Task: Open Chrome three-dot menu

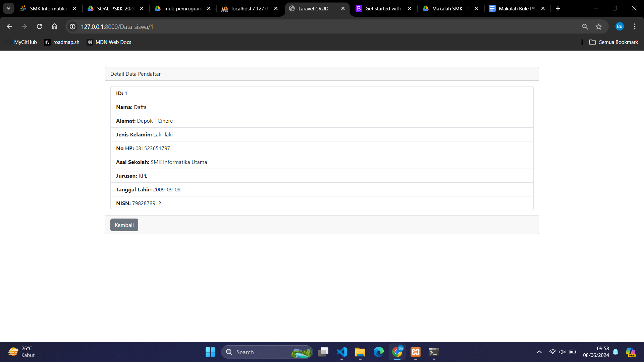Action: click(x=635, y=26)
